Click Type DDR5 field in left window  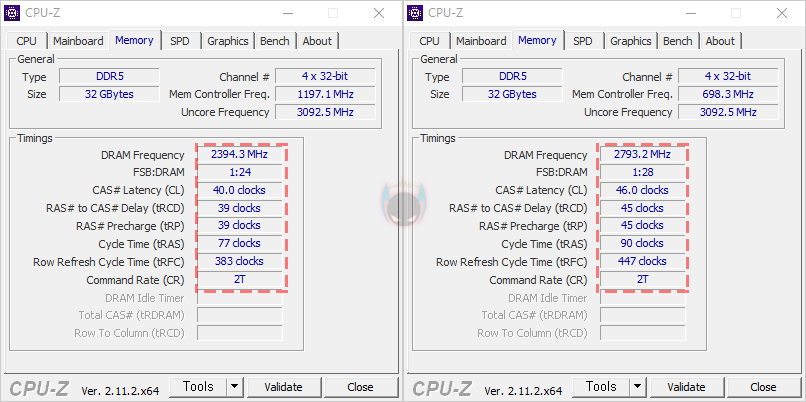109,77
